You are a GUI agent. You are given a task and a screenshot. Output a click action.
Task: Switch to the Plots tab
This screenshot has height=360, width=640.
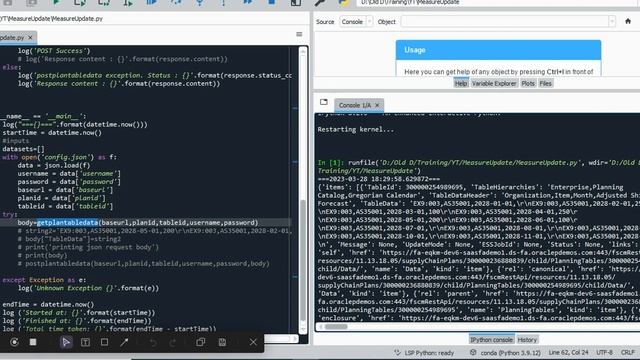[x=528, y=83]
